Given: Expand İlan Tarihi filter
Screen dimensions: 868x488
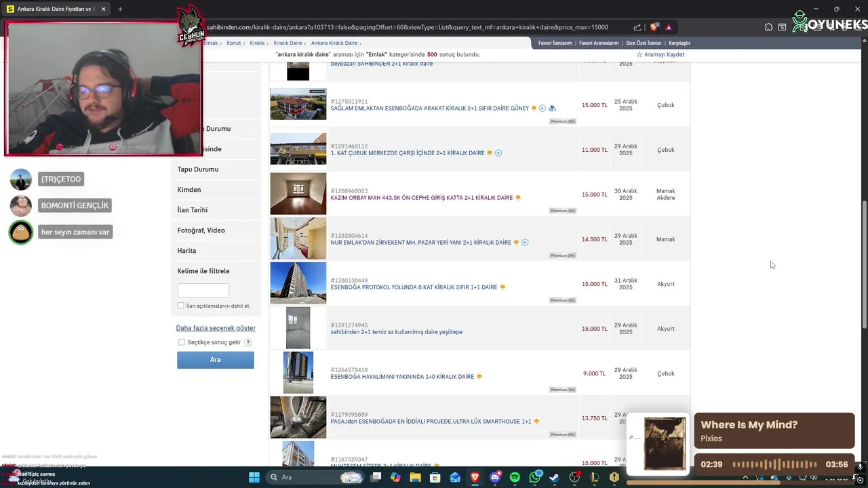Looking at the screenshot, I should pos(216,210).
